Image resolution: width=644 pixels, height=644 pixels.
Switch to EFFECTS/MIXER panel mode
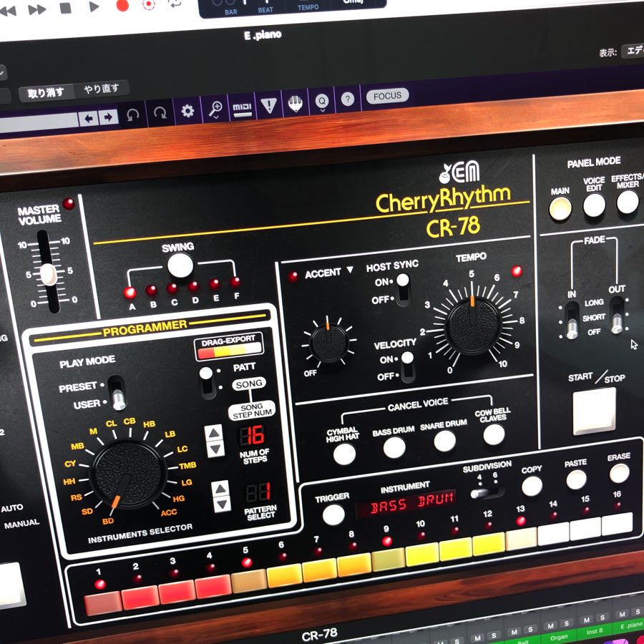point(628,202)
